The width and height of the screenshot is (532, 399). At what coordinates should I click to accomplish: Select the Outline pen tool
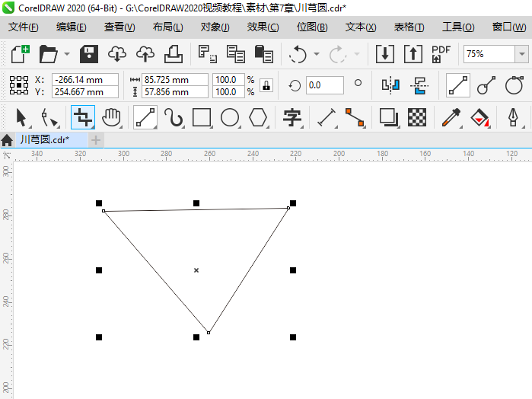tap(514, 117)
